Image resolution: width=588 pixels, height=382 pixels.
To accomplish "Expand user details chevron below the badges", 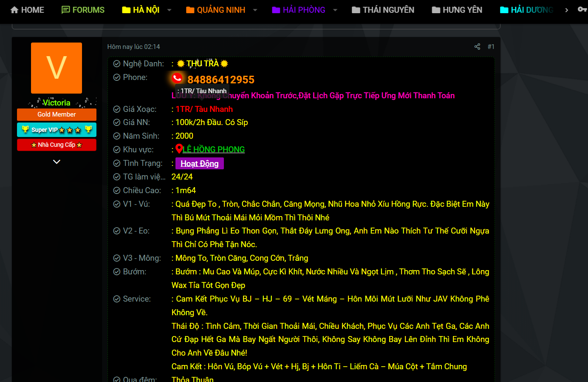I will coord(57,162).
